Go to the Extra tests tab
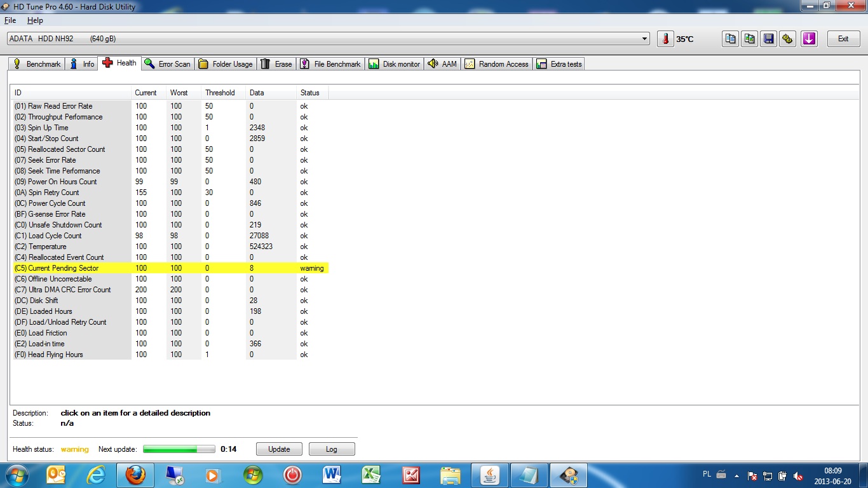Screen dimensions: 868x488 coord(559,64)
